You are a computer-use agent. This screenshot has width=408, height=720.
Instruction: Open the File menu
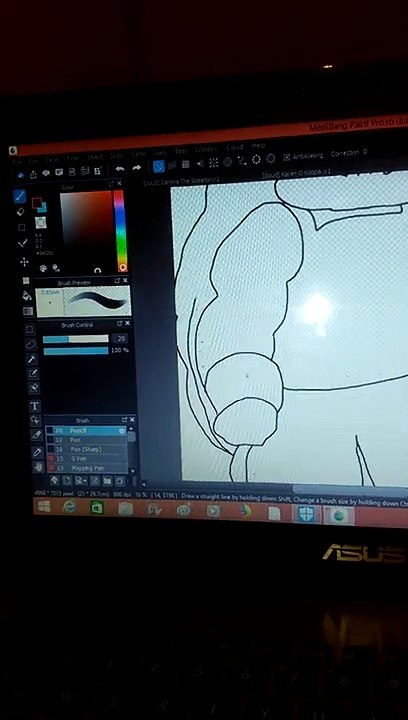17,162
